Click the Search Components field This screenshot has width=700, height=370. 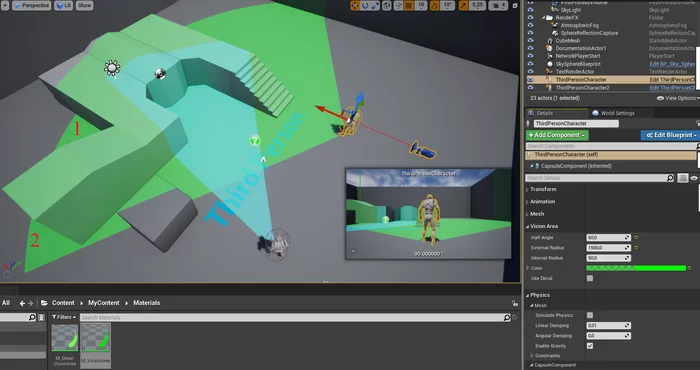[611, 146]
